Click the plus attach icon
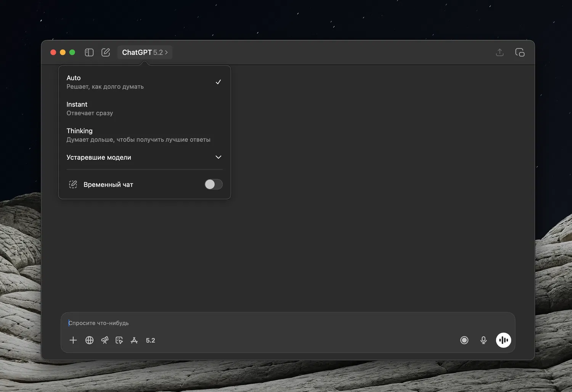Image resolution: width=572 pixels, height=392 pixels. click(x=73, y=340)
